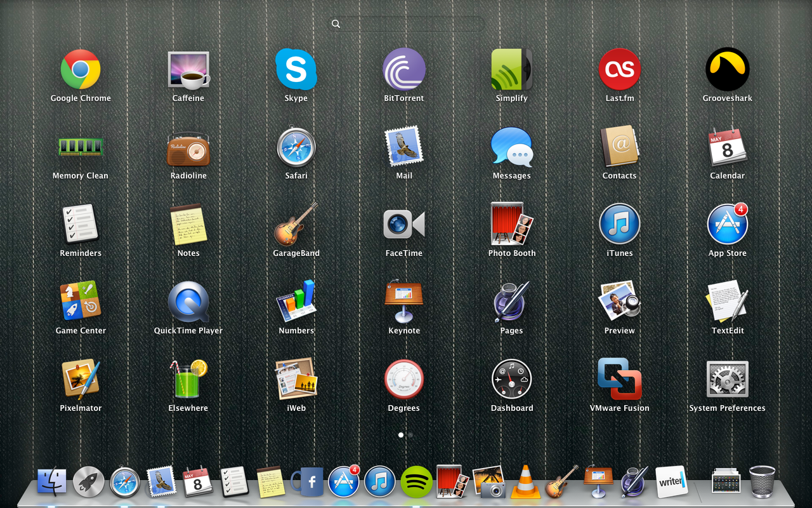Select the first Launchpad page dot
This screenshot has width=812, height=508.
pos(401,435)
